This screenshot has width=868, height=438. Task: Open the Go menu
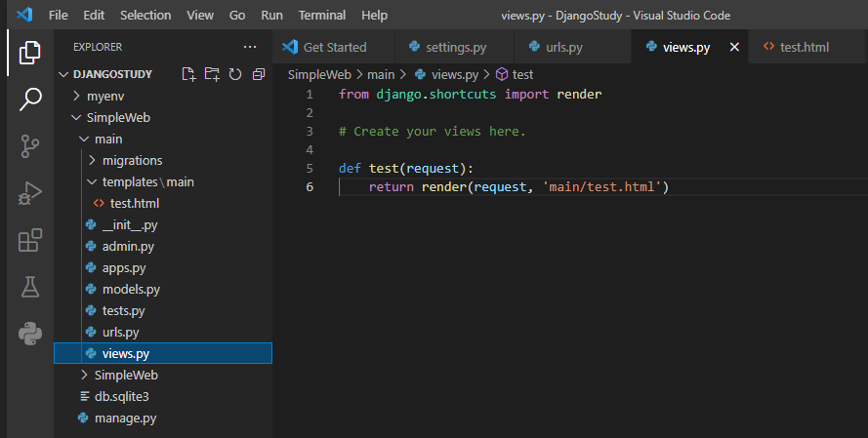click(237, 15)
